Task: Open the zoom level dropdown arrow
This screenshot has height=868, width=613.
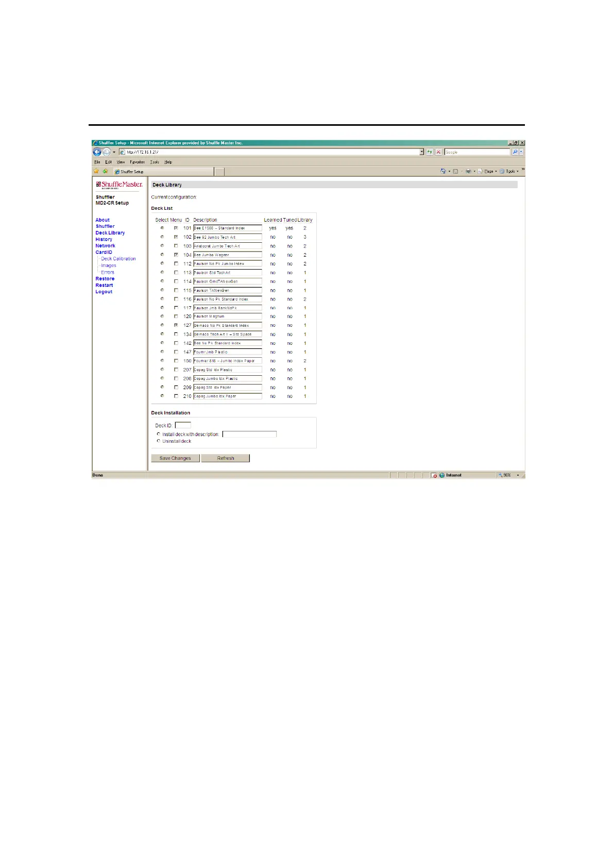Action: pyautogui.click(x=518, y=475)
